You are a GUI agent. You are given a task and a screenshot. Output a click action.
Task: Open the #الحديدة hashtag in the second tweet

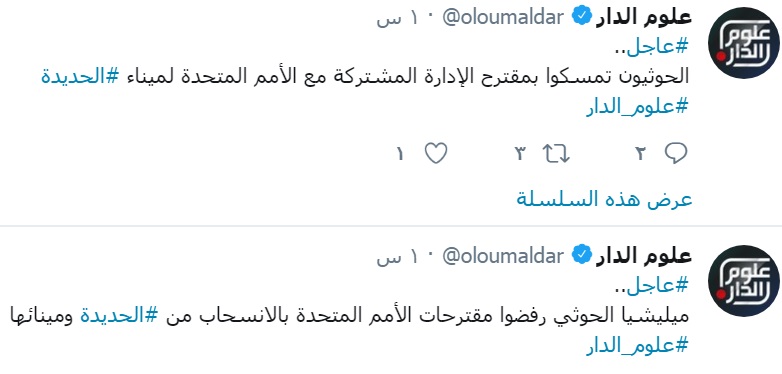tap(119, 316)
